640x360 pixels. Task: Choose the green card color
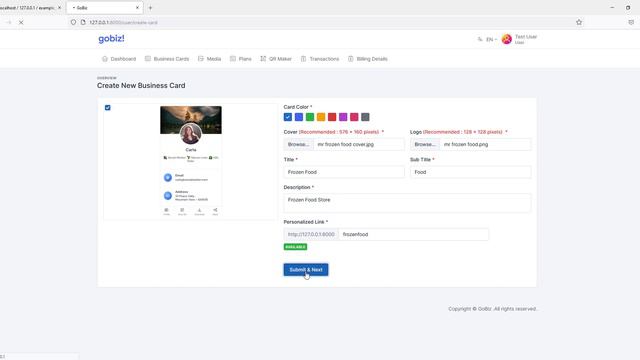pyautogui.click(x=310, y=117)
